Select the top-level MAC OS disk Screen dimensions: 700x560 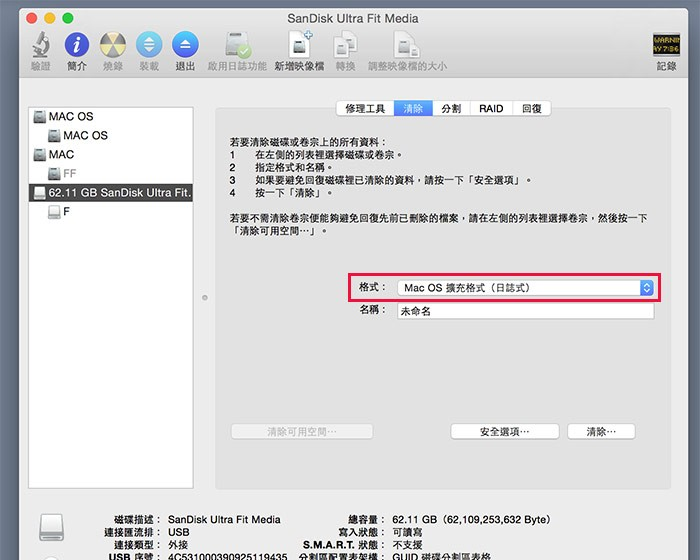[111, 117]
